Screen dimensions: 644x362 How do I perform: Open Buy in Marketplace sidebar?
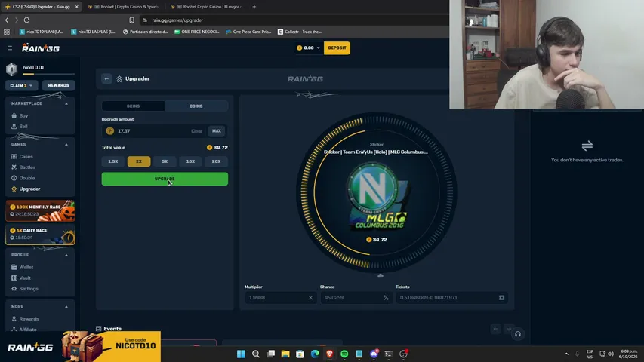24,115
